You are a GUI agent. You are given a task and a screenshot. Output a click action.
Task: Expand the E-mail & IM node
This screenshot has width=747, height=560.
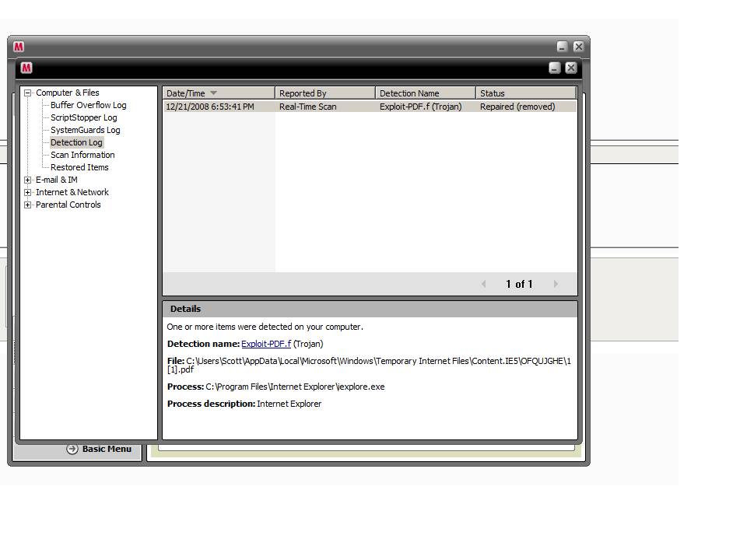[x=28, y=180]
